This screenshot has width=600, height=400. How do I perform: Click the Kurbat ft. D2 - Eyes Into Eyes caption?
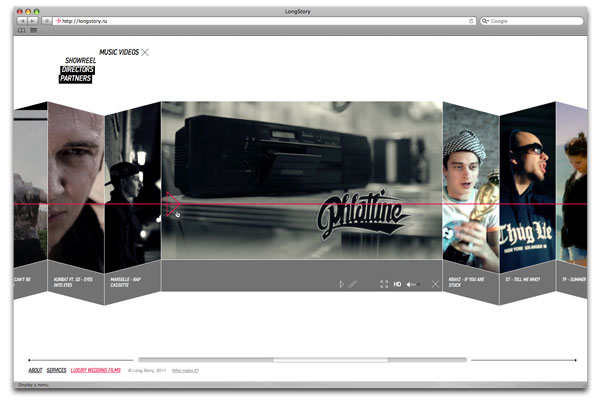point(73,282)
